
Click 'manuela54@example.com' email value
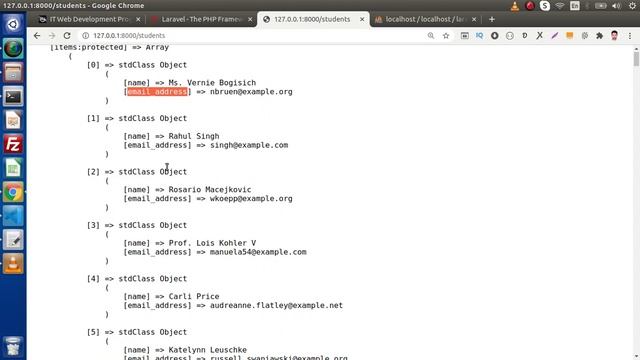tap(258, 252)
